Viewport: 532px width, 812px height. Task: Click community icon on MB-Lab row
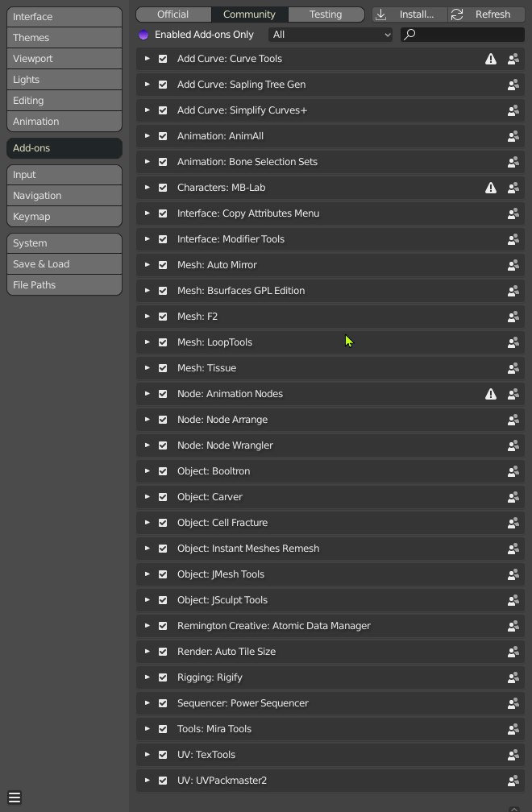(513, 188)
